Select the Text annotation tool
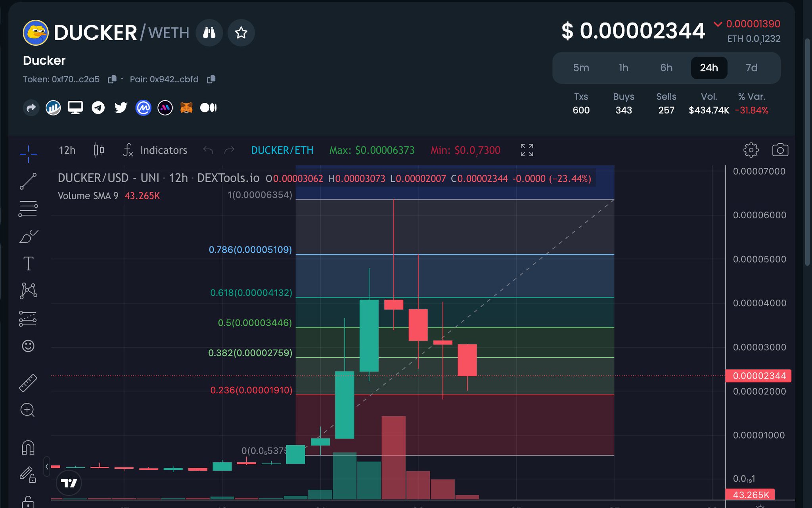 (x=28, y=264)
